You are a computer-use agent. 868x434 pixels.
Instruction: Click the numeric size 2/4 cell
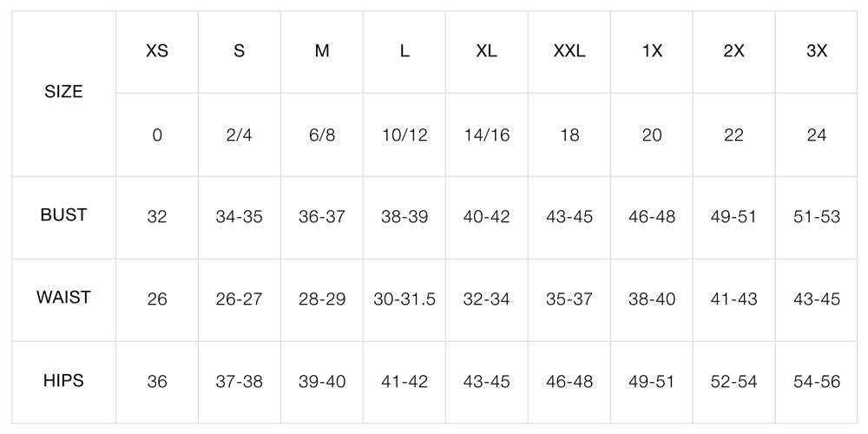(240, 135)
